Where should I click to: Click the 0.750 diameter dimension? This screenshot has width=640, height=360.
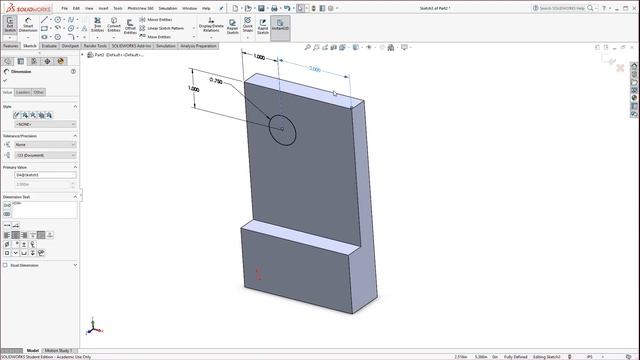pos(216,81)
